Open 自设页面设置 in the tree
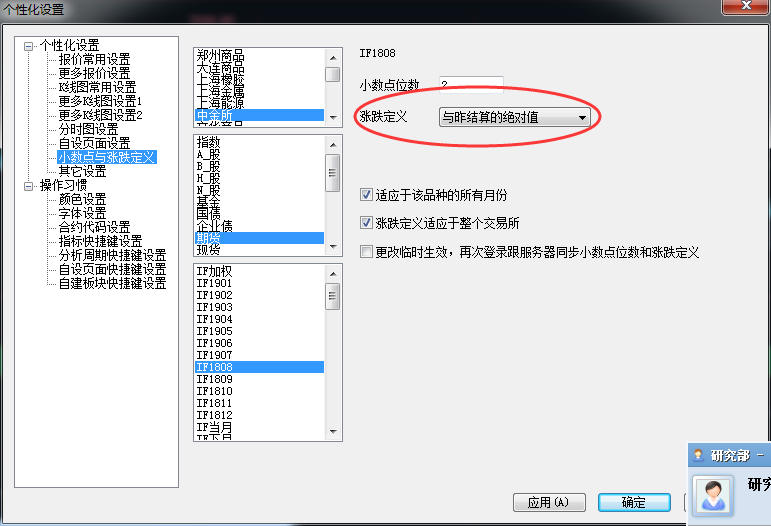This screenshot has height=526, width=771. (x=94, y=143)
